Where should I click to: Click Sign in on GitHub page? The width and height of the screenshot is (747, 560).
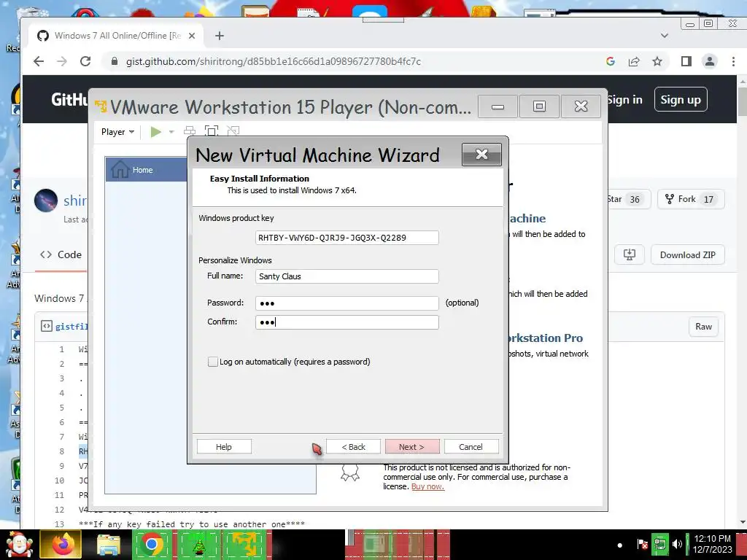[624, 99]
